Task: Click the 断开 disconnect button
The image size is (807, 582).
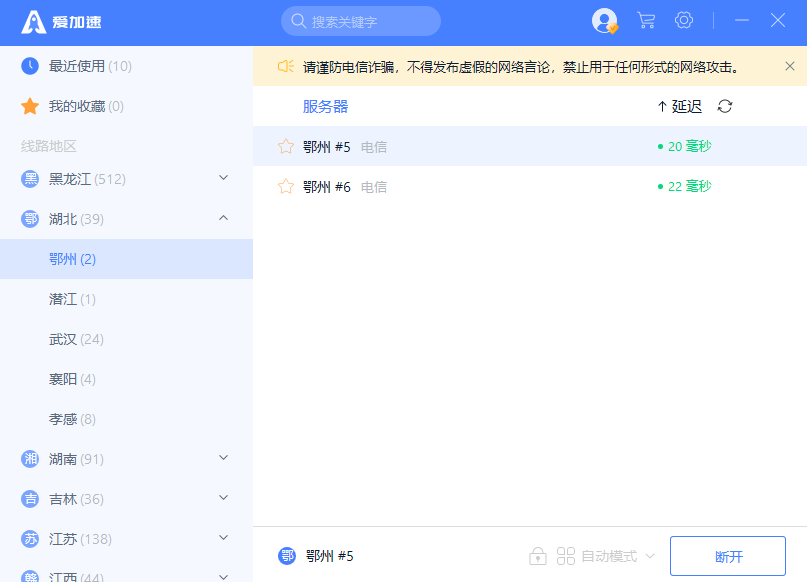Action: pyautogui.click(x=729, y=556)
